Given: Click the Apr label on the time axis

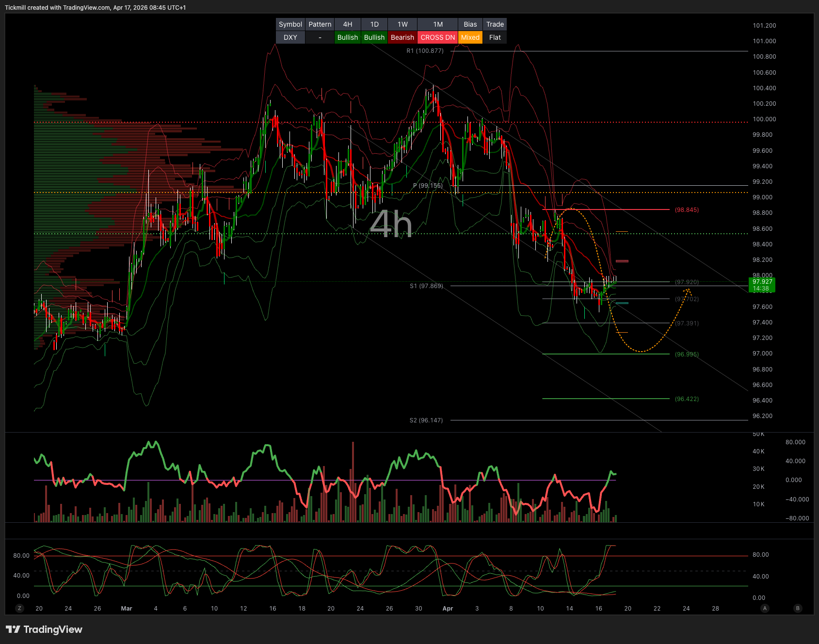Looking at the screenshot, I should (448, 609).
